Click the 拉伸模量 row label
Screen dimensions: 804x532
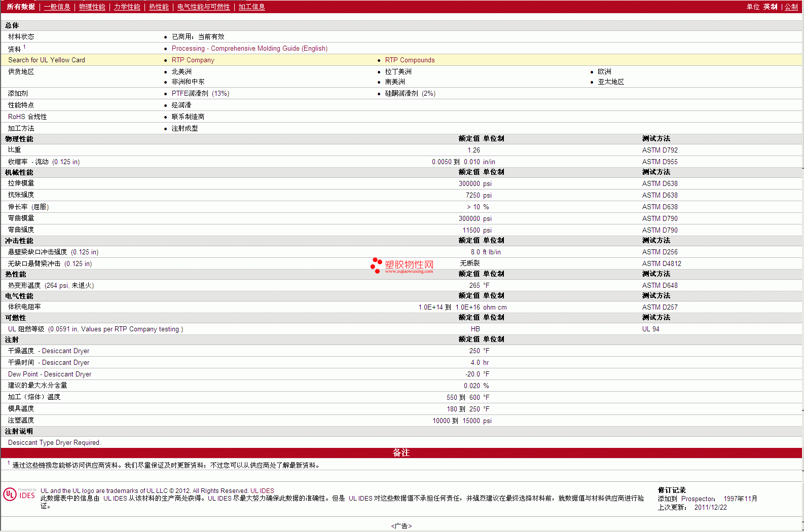(x=21, y=183)
